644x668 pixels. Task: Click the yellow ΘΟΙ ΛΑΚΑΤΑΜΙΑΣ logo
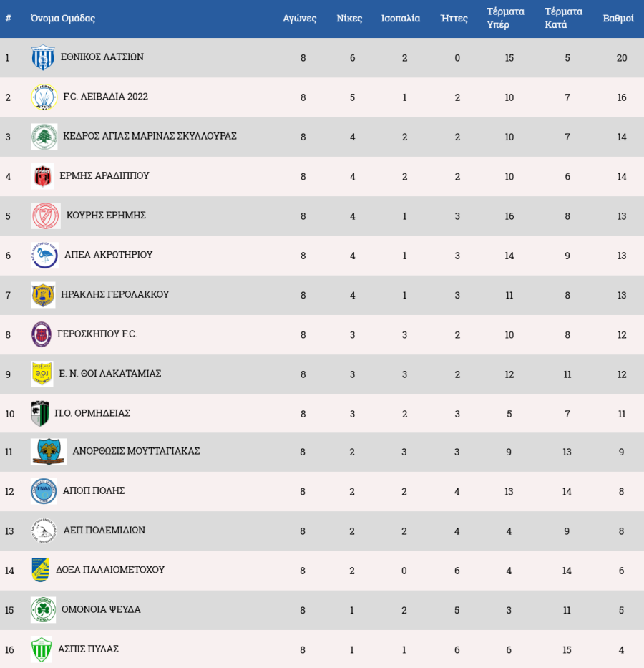click(x=42, y=374)
